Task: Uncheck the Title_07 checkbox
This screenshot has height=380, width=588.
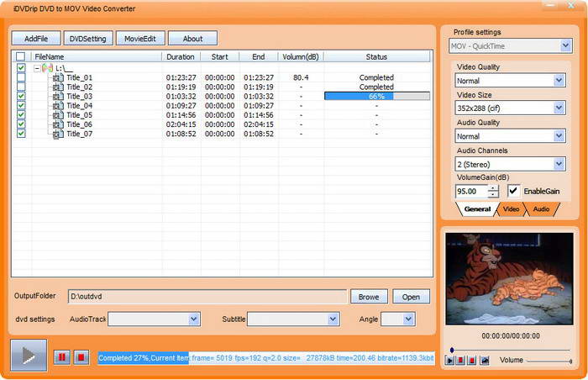Action: tap(21, 134)
